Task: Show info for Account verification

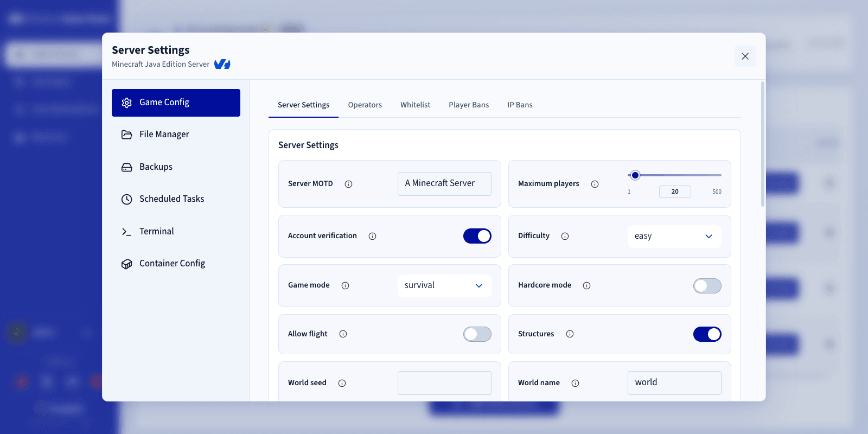Action: pos(372,236)
